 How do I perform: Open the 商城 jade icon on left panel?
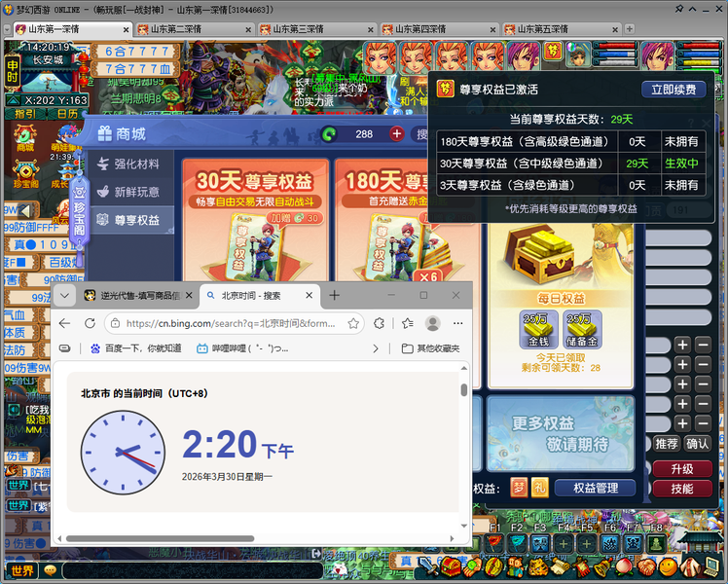25,138
